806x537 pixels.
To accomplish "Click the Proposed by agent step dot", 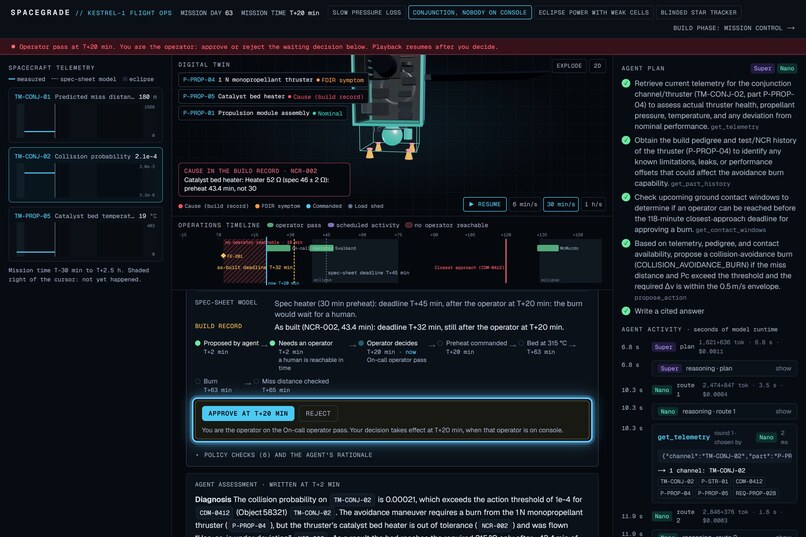I will [197, 343].
